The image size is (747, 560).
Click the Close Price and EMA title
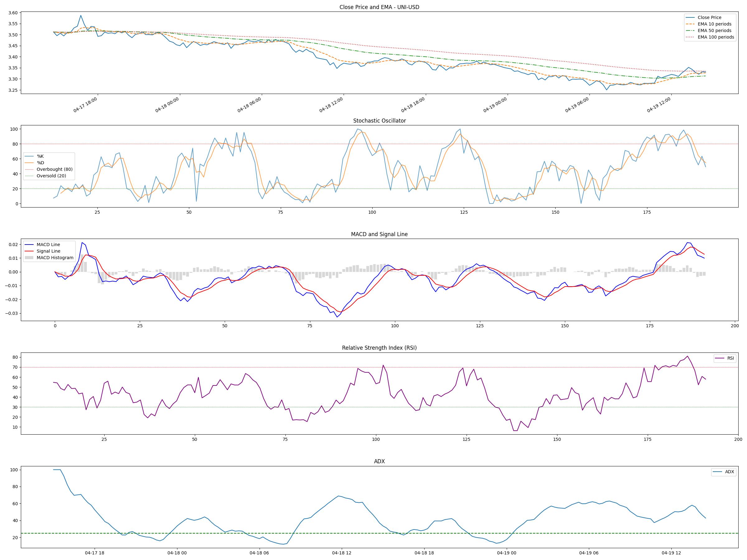(x=379, y=7)
